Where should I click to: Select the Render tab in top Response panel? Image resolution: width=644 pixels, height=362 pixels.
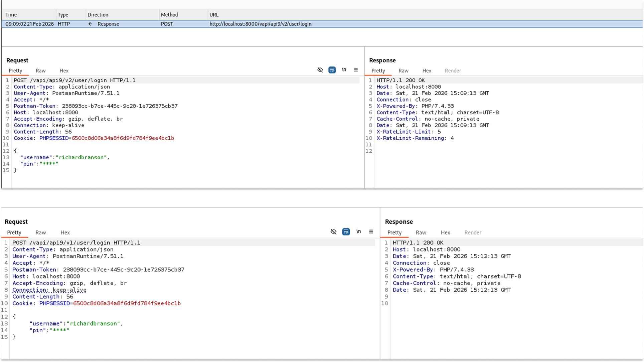pos(453,70)
